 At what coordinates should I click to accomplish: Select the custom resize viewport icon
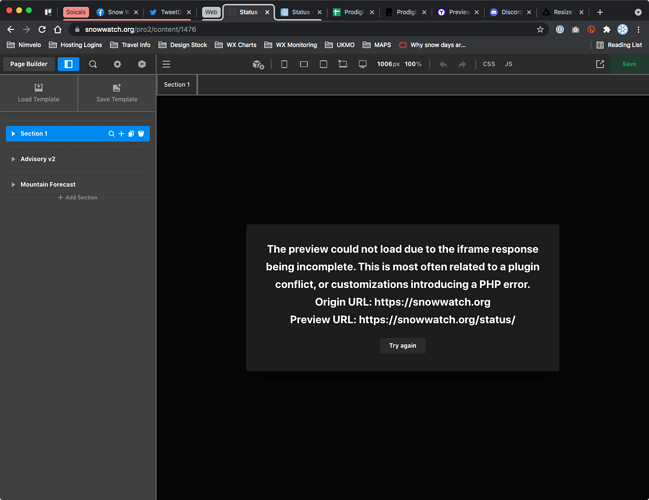(343, 64)
